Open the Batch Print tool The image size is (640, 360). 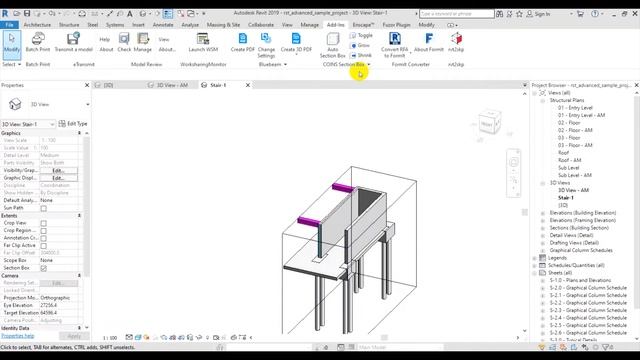pyautogui.click(x=38, y=42)
